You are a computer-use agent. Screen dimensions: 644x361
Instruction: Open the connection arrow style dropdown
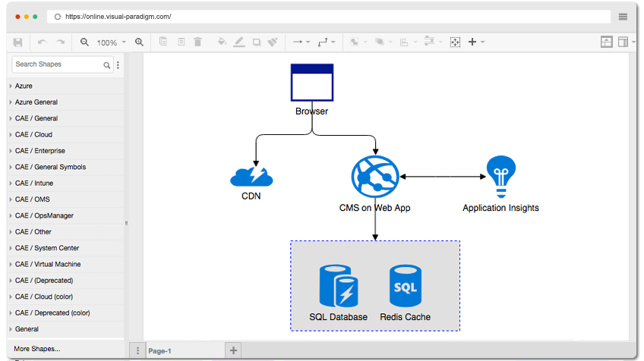coord(301,42)
